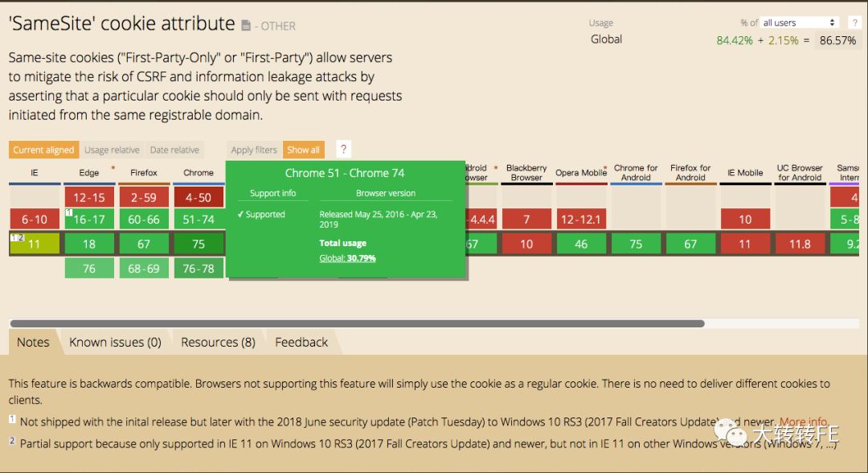
Task: Select the Edge 16-17 cell
Action: 89,220
